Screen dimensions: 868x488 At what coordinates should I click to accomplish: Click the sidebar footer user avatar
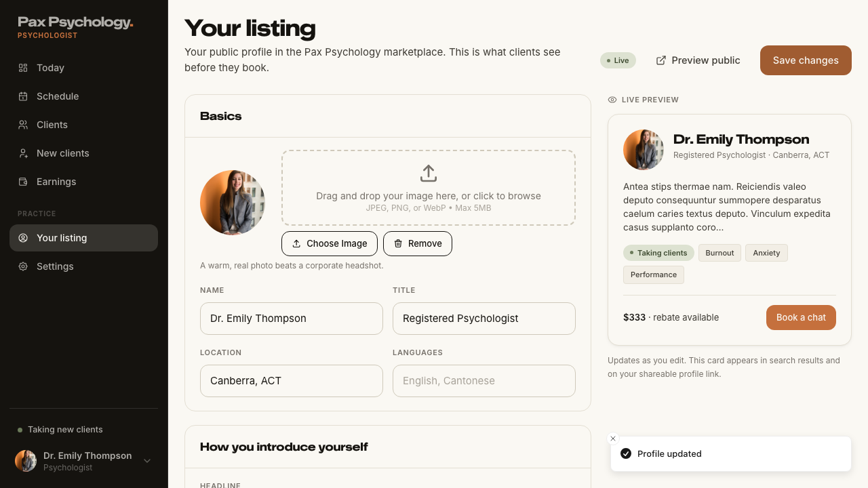pyautogui.click(x=26, y=461)
